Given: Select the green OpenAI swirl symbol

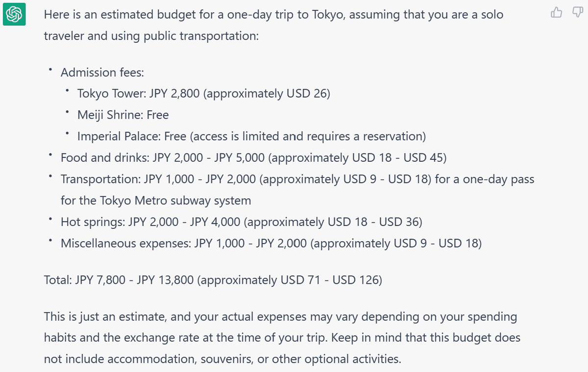Looking at the screenshot, I should coord(15,15).
